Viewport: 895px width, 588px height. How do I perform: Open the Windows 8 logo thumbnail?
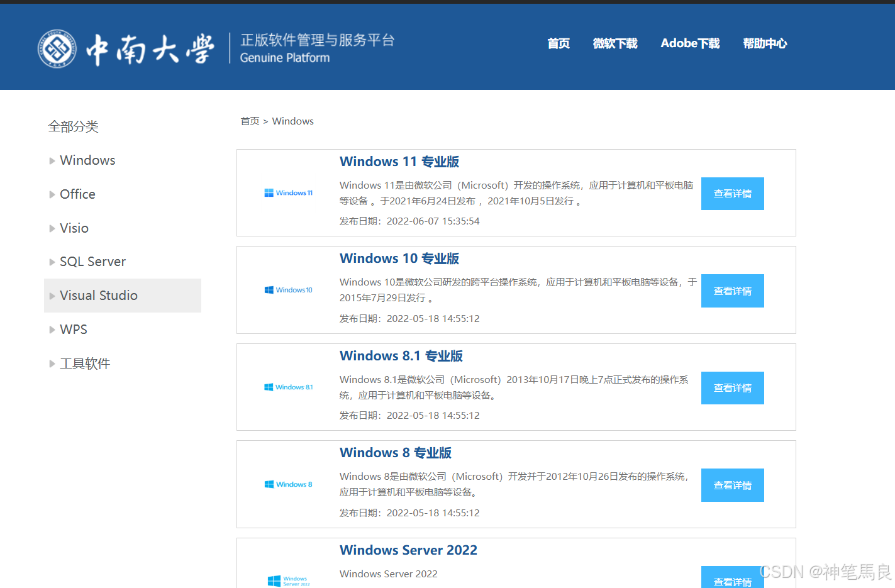click(x=289, y=484)
